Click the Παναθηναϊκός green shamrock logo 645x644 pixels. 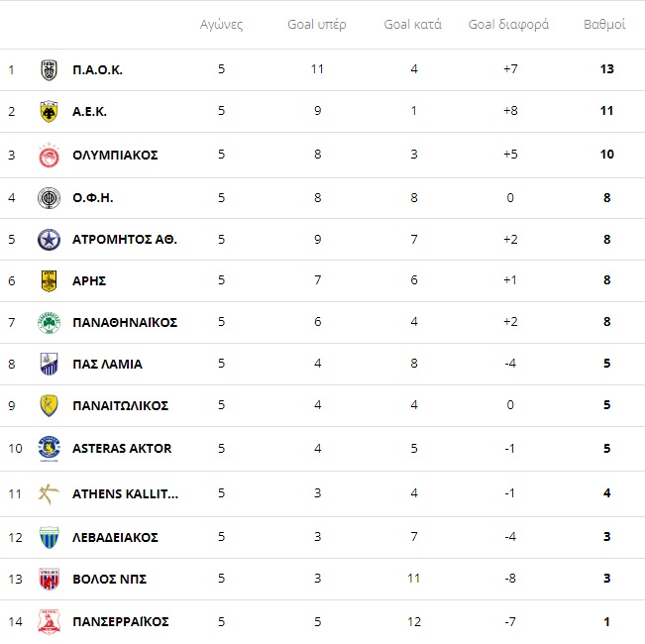point(49,323)
